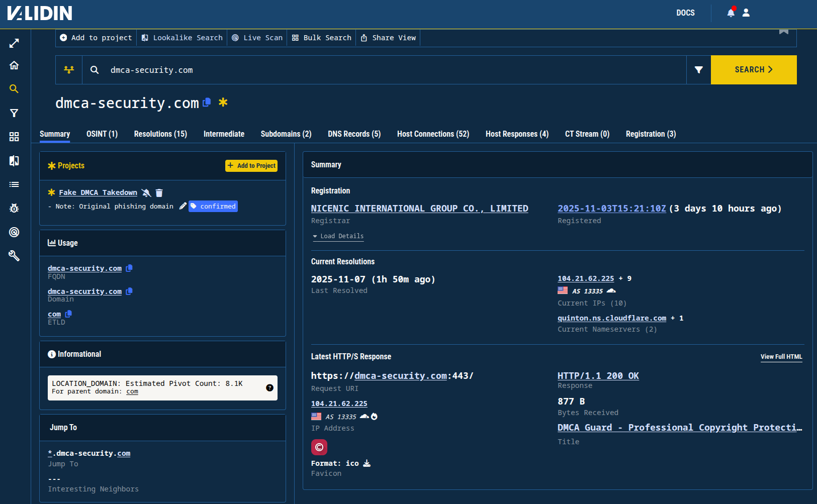Open the notifications bell with red badge
817x504 pixels.
(731, 13)
